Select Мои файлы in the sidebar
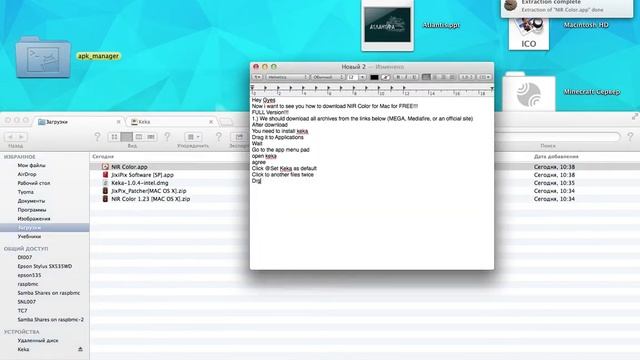This screenshot has height=360, width=640. (31, 165)
